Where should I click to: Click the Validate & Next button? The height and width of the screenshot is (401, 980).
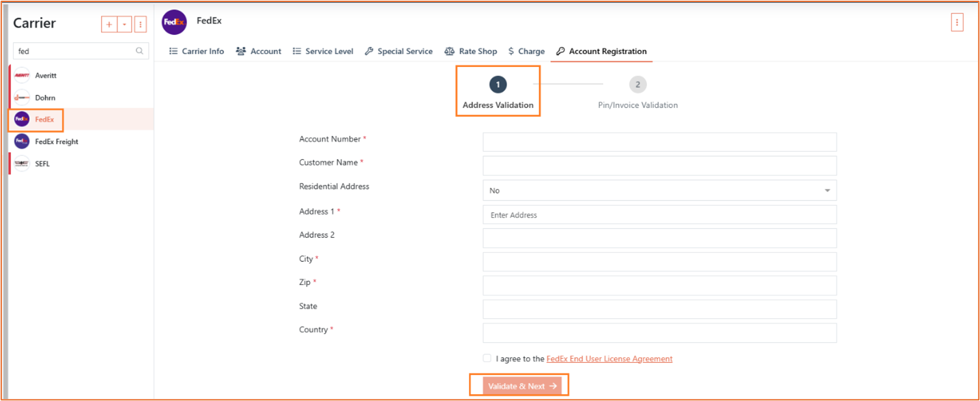click(x=522, y=386)
